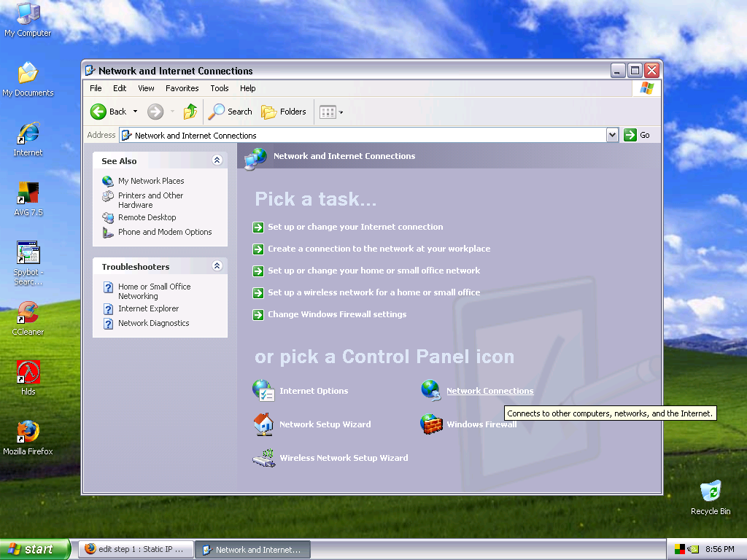Screen dimensions: 747x560
Task: Open the Forward history dropdown arrow
Action: [172, 112]
